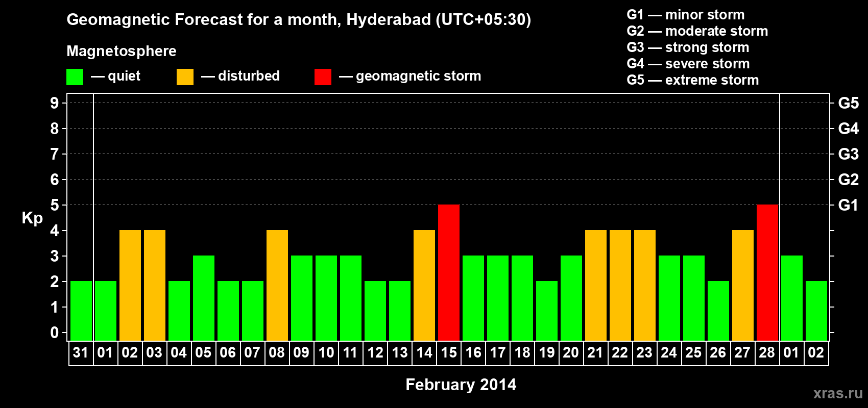Click the orange bar above day 14

[424, 286]
